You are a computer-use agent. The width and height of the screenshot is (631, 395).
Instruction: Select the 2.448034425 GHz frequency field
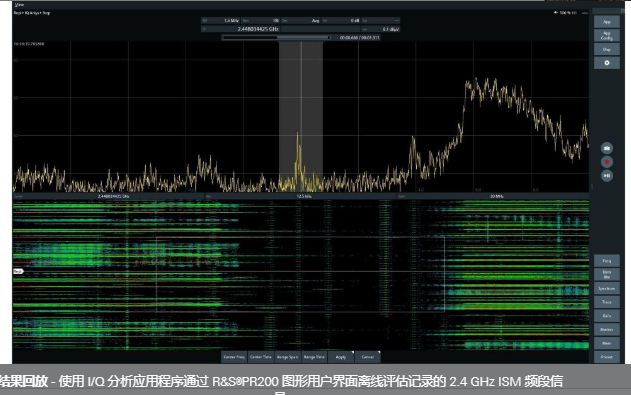(x=241, y=29)
